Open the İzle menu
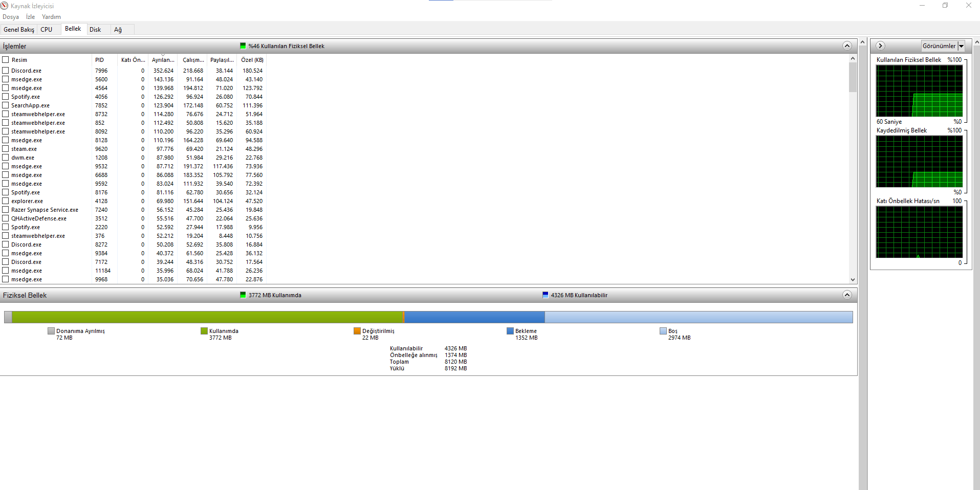Screen dimensions: 980x490 (31, 17)
